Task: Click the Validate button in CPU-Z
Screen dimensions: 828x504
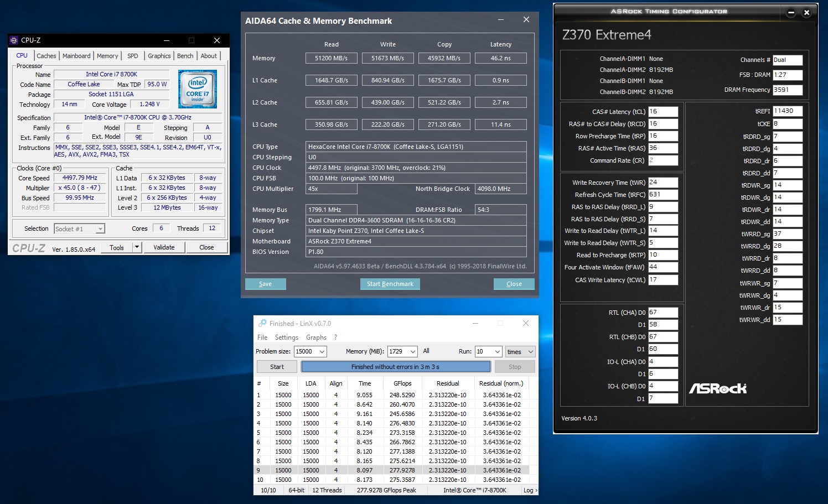Action: pos(164,247)
